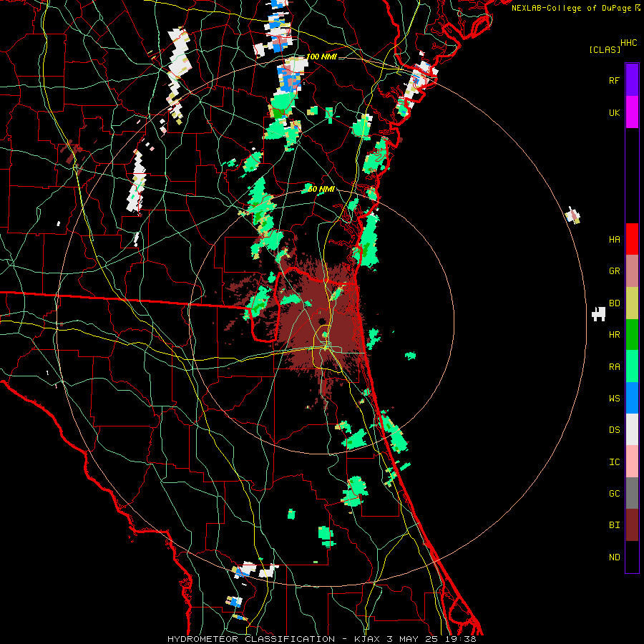Screen dimensions: 644x644
Task: Click the HR legend label
Action: point(614,335)
